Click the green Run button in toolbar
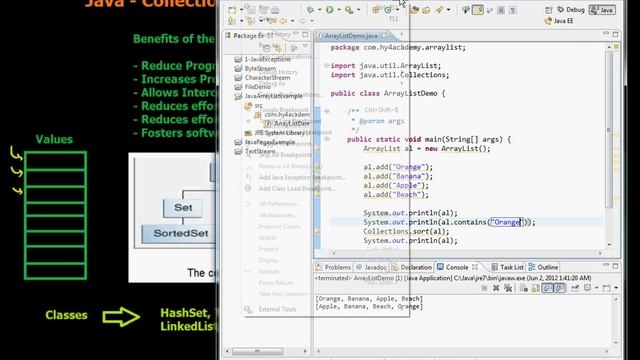This screenshot has width=640, height=360. click(x=329, y=9)
